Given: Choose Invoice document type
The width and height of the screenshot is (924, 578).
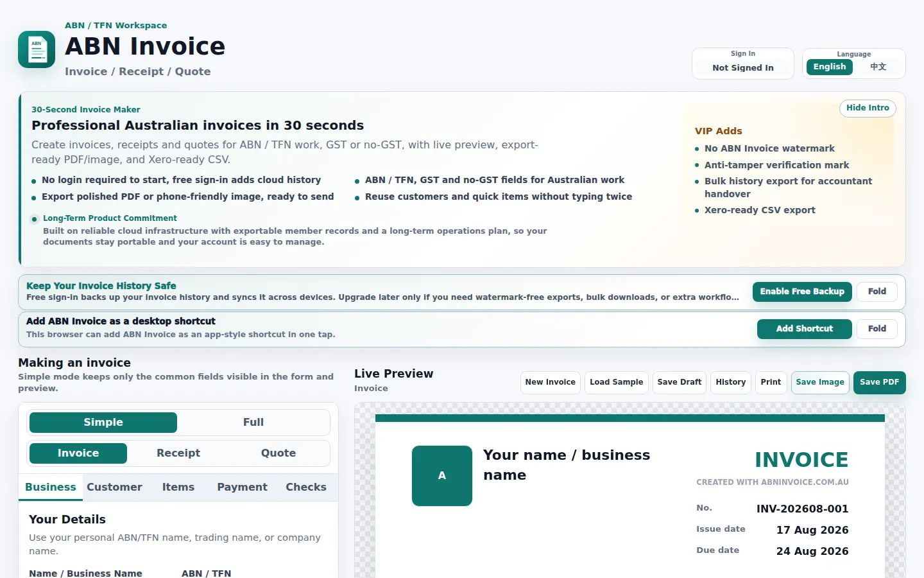Looking at the screenshot, I should pyautogui.click(x=78, y=453).
